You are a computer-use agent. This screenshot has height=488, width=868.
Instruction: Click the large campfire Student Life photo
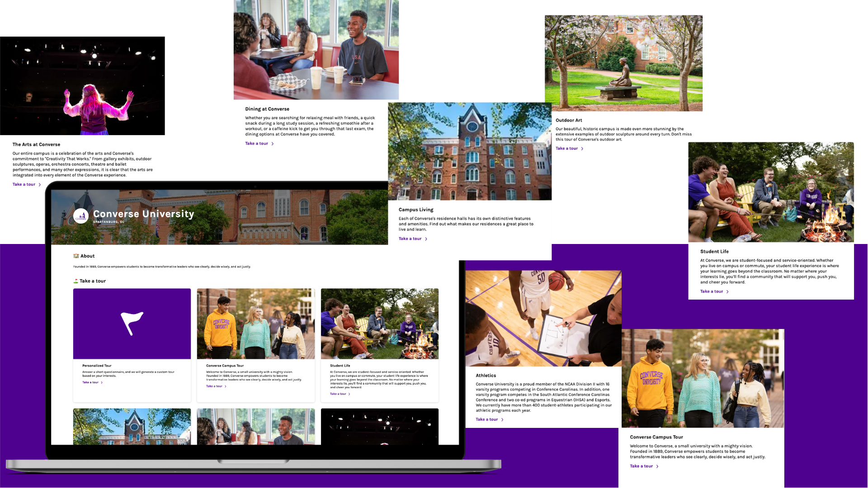pos(771,192)
